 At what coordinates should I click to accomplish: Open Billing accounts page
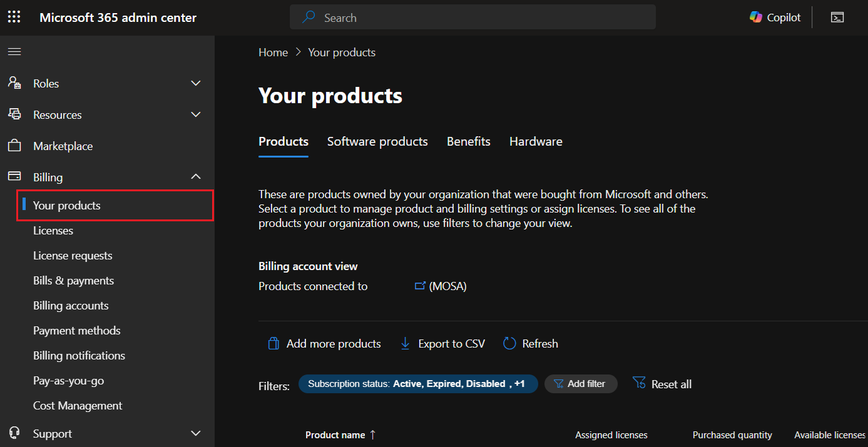click(x=71, y=306)
